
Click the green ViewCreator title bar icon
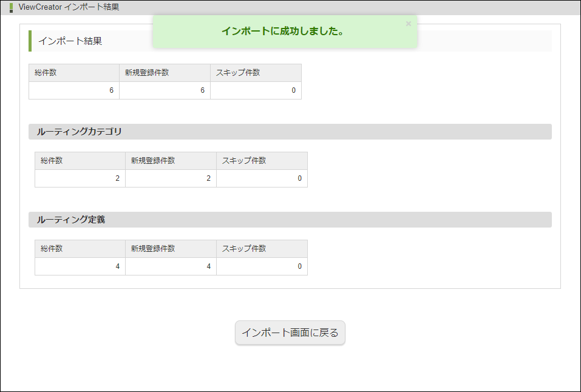(11, 7)
